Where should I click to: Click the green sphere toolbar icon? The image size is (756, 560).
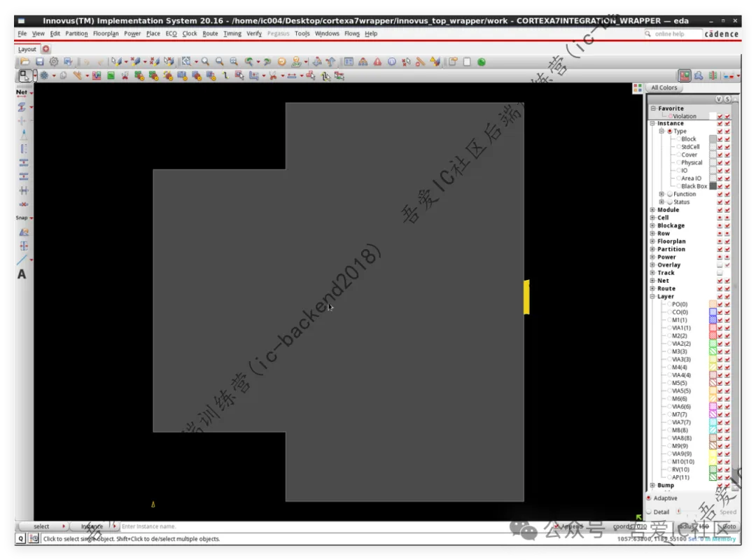(481, 62)
